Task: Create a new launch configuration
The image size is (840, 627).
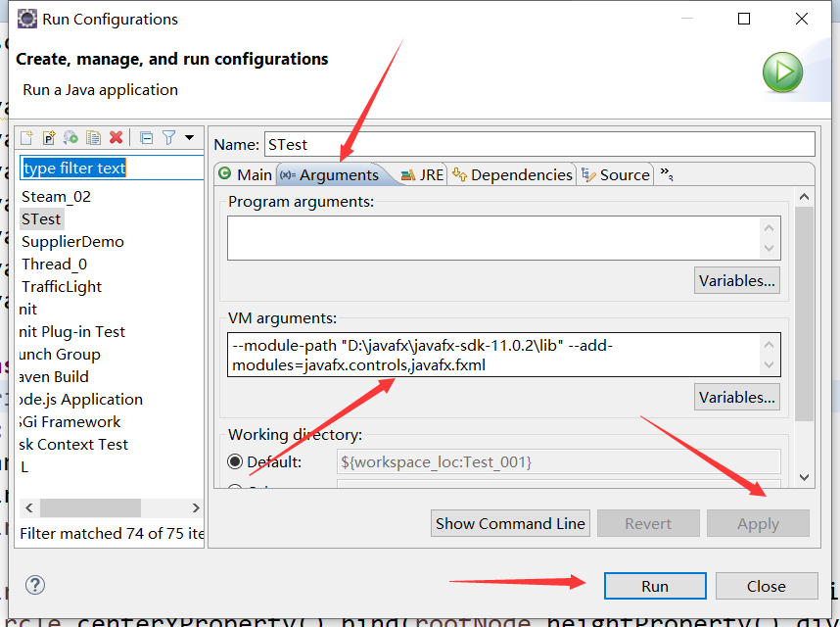Action: coord(27,138)
